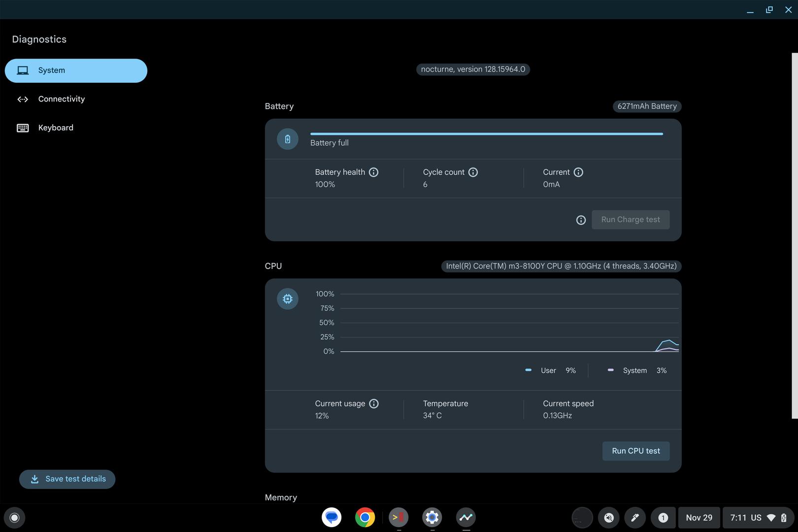
Task: Open the Keyboard diagnostics section
Action: [x=55, y=128]
